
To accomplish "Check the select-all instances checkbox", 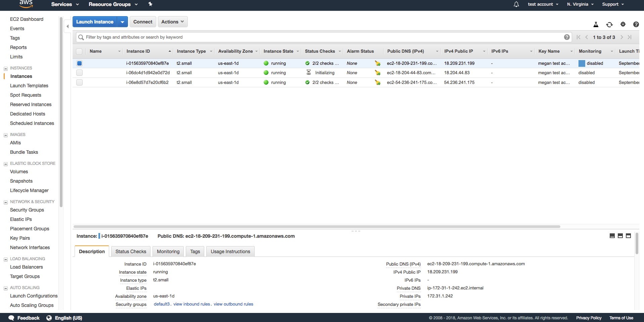I will 79,51.
